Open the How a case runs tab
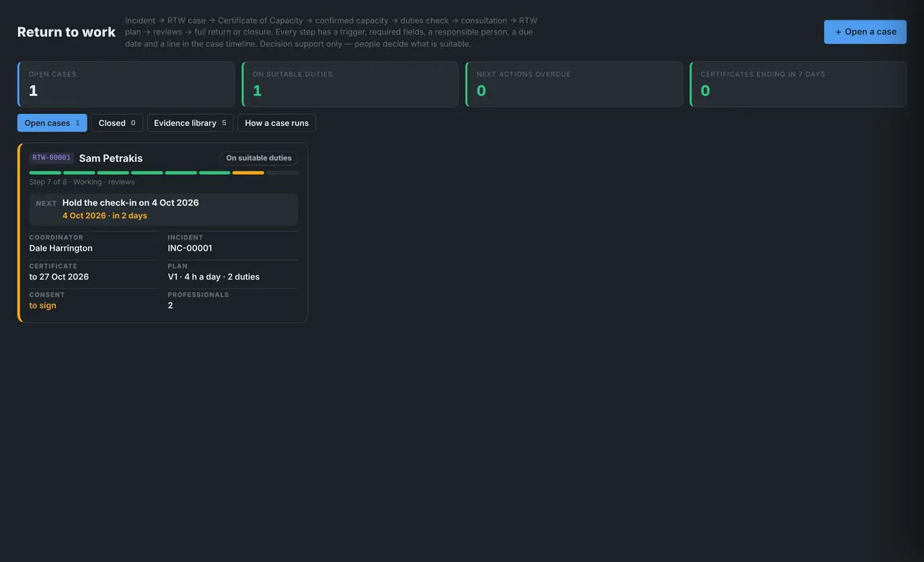The width and height of the screenshot is (924, 562). point(276,123)
